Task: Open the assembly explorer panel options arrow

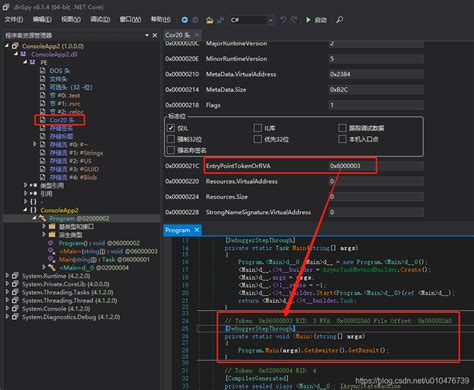Action: coord(147,35)
